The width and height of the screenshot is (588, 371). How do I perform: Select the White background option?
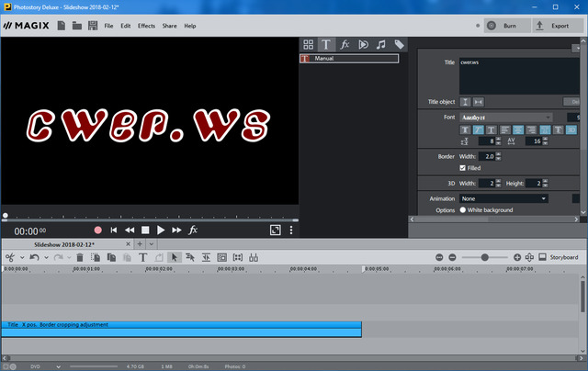(463, 210)
